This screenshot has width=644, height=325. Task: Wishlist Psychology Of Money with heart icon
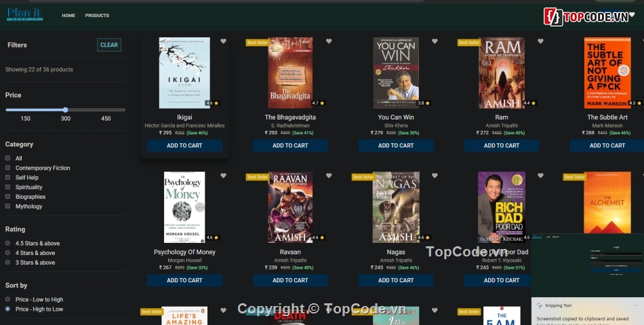pyautogui.click(x=224, y=176)
